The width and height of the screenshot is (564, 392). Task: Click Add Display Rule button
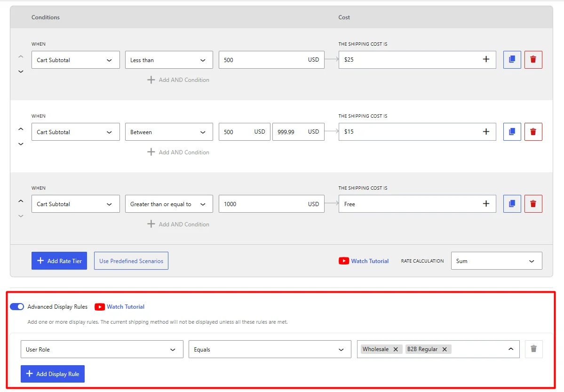(53, 374)
